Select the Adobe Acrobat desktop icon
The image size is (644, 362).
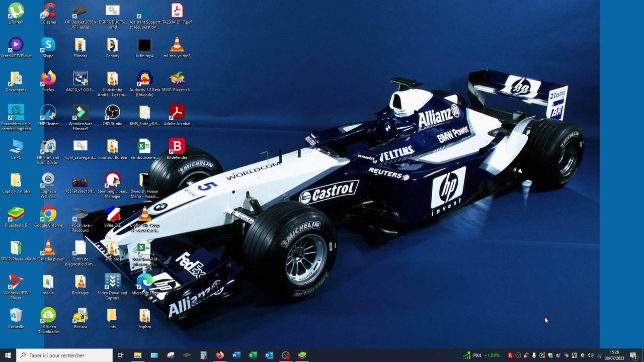177,115
